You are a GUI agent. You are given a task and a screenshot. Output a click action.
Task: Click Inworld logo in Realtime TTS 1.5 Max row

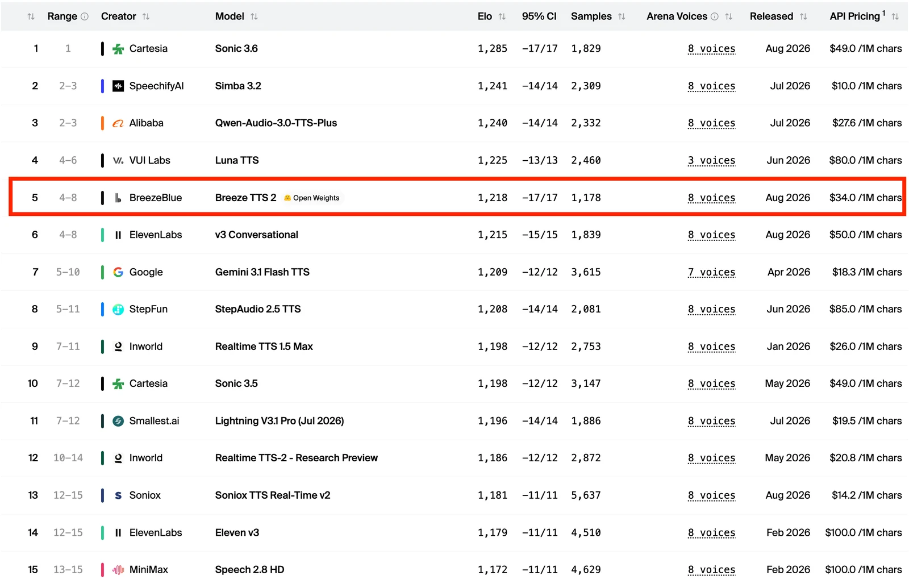click(x=118, y=347)
